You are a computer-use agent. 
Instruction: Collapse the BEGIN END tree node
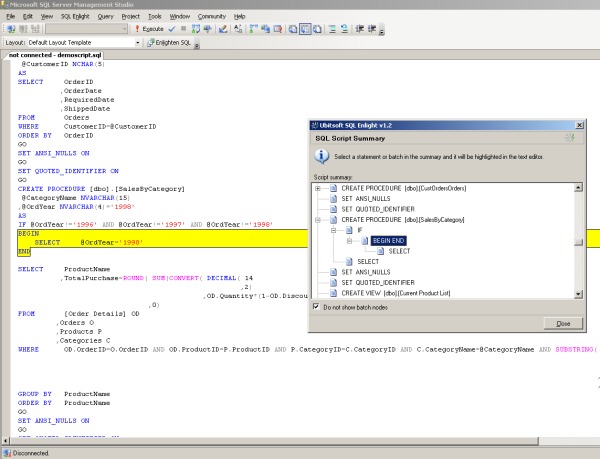(349, 241)
